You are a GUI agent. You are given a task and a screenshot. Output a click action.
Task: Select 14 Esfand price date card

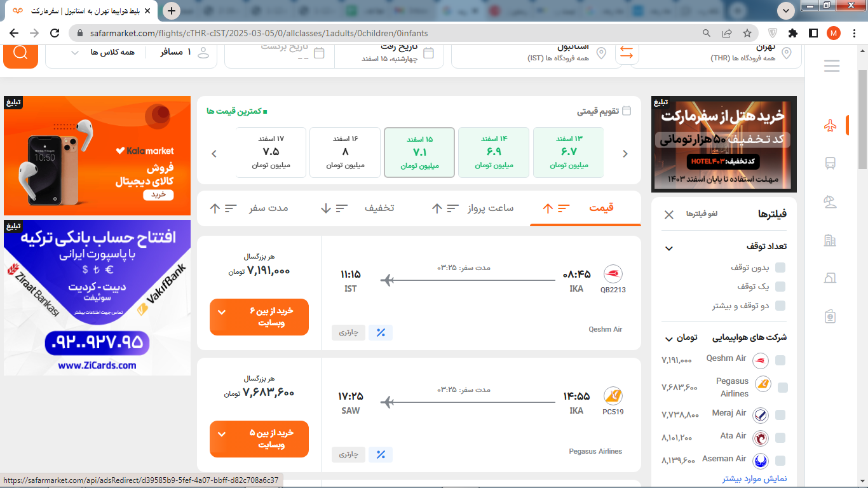pos(494,152)
